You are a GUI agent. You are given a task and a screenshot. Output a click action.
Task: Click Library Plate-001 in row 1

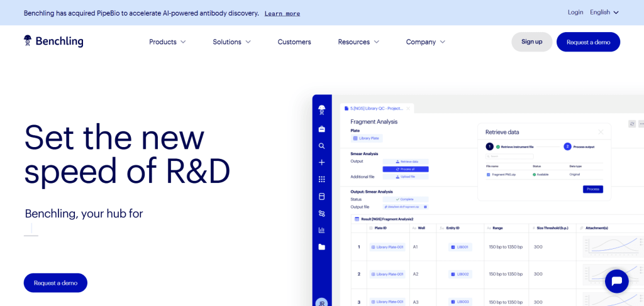387,248
